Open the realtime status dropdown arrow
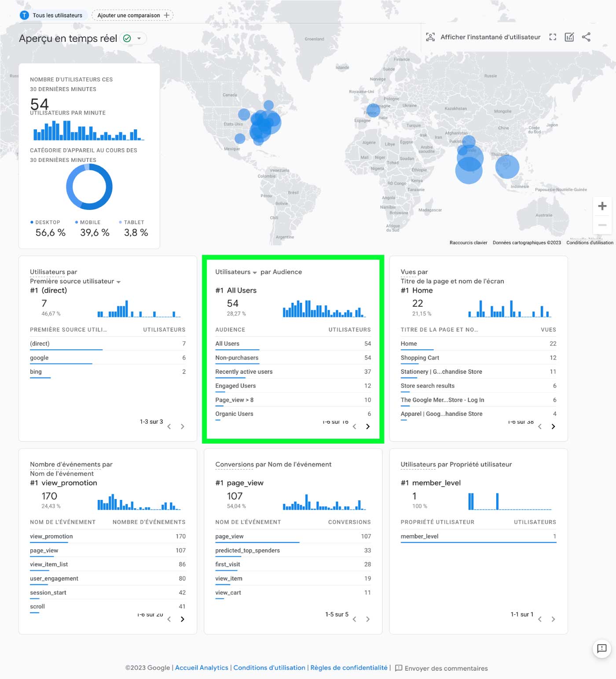Screen dimensions: 616x679 139,38
